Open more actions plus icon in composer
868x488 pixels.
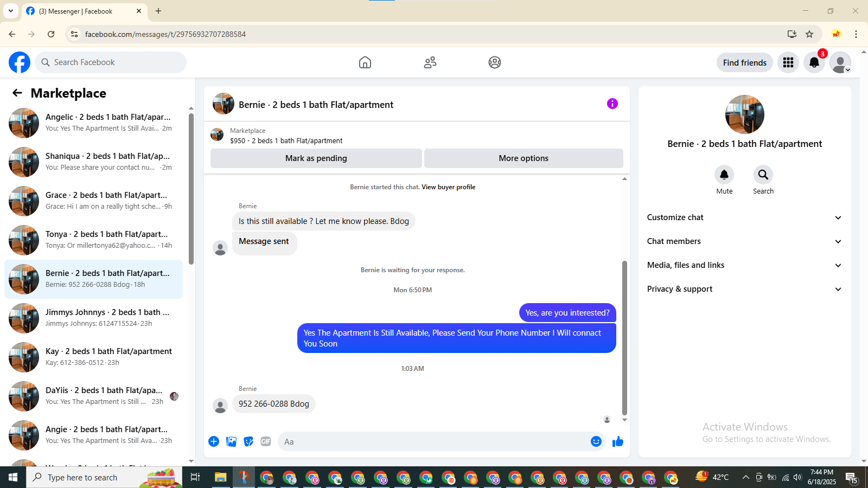tap(214, 441)
